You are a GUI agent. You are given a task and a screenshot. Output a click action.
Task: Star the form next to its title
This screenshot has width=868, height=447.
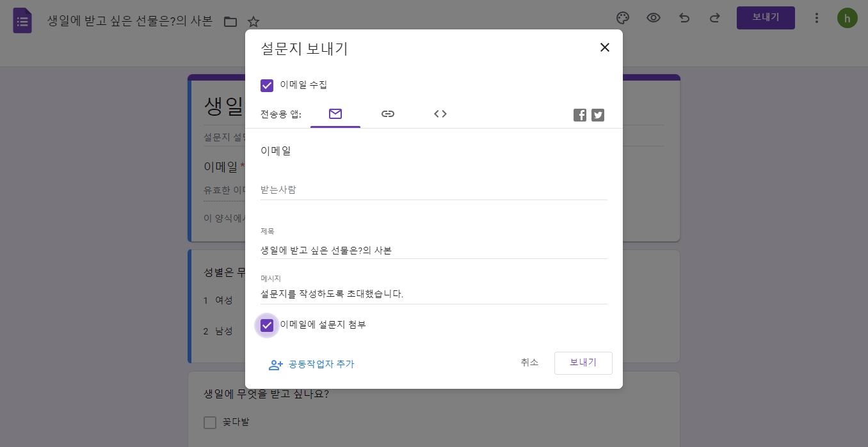253,21
